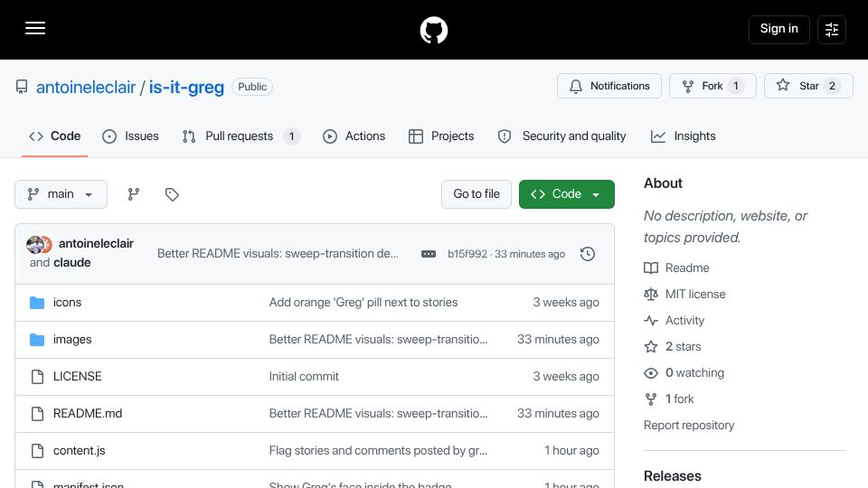Open the Insights tab
Screen dimensions: 868x488
tap(684, 136)
